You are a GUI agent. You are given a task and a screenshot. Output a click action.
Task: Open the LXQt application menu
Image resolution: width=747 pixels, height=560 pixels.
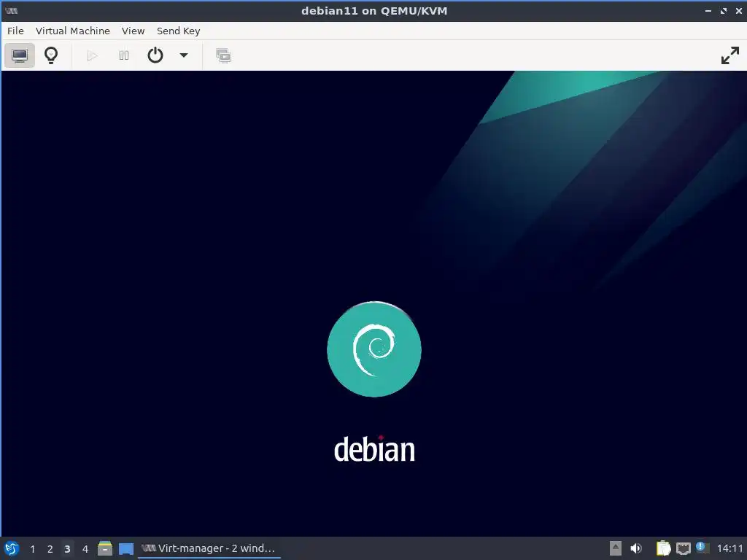(x=12, y=548)
